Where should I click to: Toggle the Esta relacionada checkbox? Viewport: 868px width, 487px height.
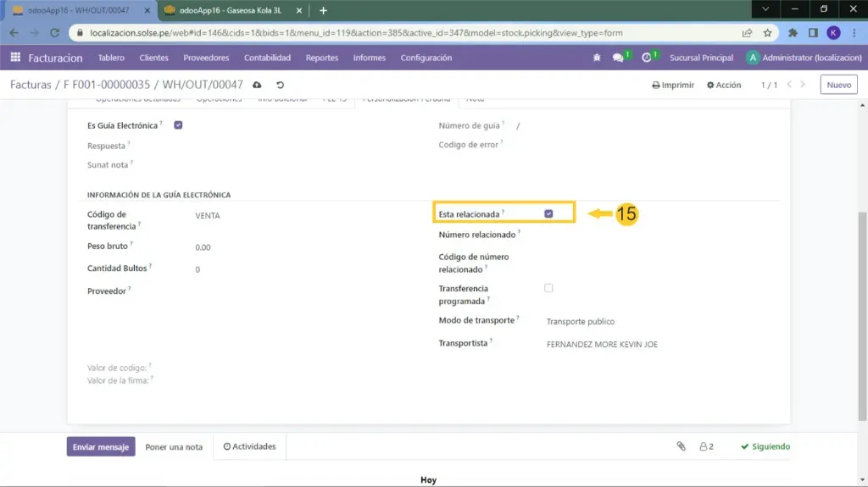[x=548, y=214]
